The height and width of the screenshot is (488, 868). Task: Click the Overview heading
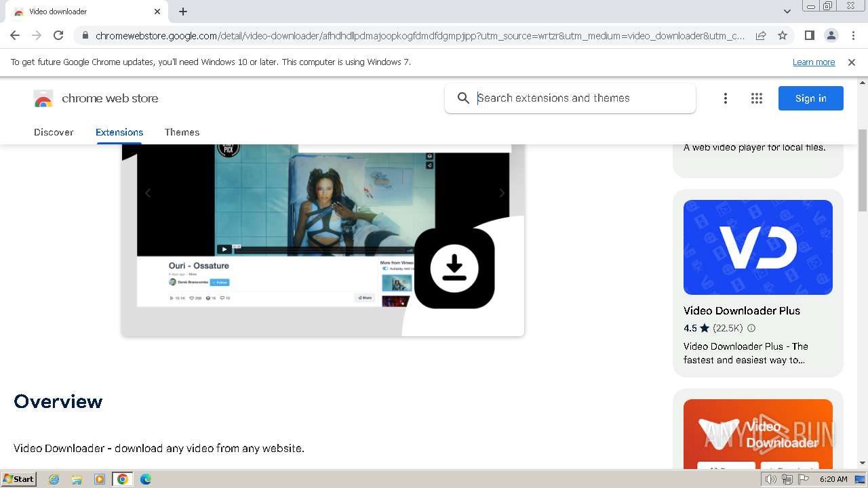tap(58, 401)
